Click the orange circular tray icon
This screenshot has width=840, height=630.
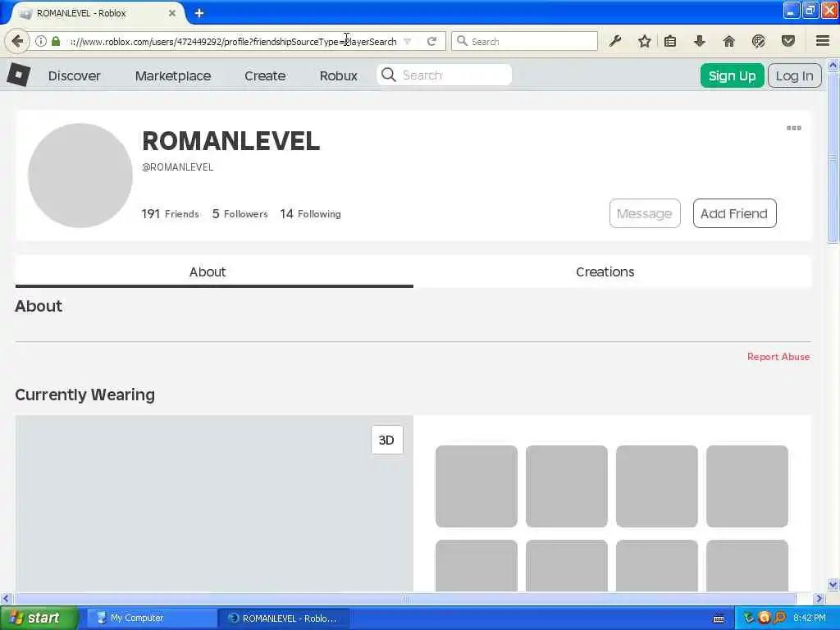point(765,619)
